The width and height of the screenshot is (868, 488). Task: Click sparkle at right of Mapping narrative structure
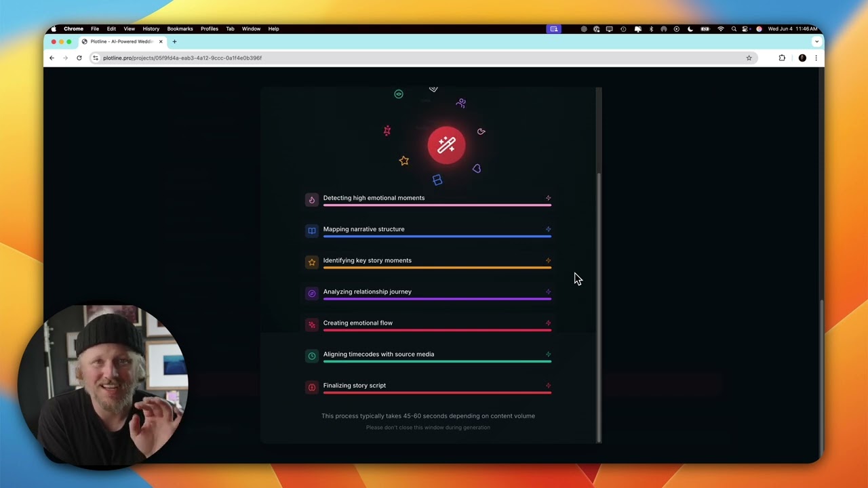(548, 229)
